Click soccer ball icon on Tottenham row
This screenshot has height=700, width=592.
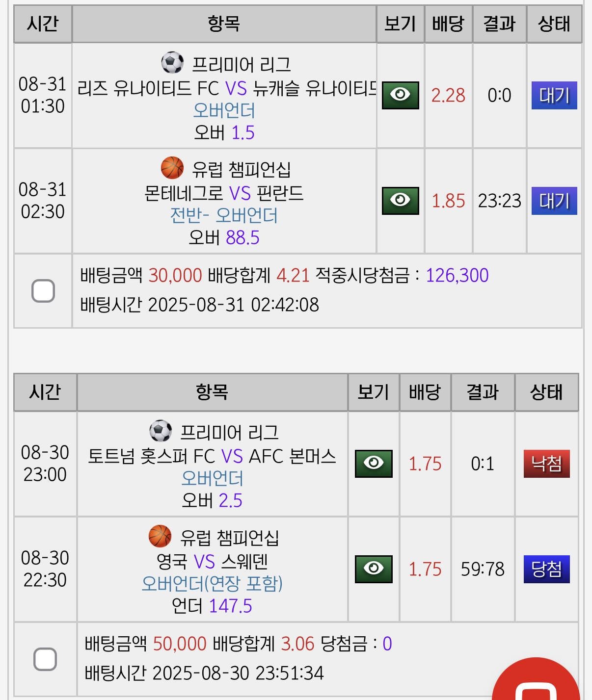click(x=161, y=431)
